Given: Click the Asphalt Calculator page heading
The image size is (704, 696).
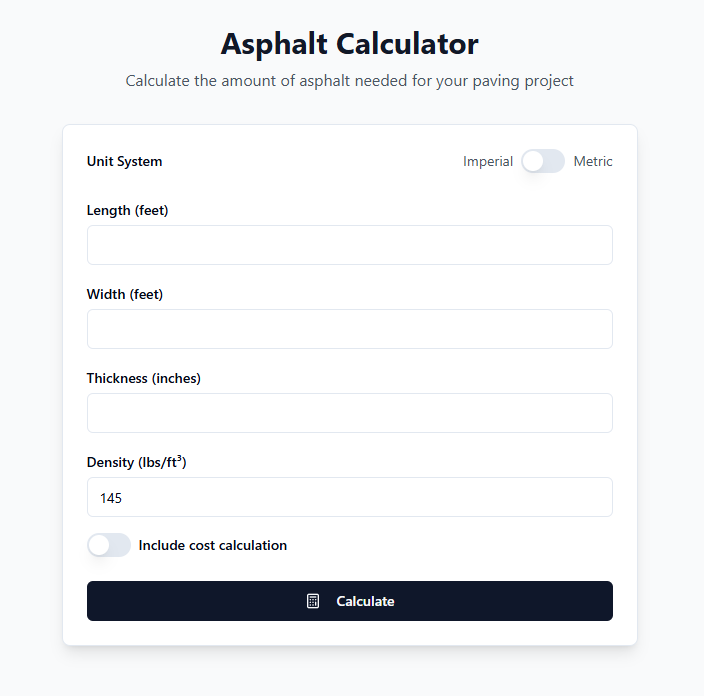Looking at the screenshot, I should point(350,44).
